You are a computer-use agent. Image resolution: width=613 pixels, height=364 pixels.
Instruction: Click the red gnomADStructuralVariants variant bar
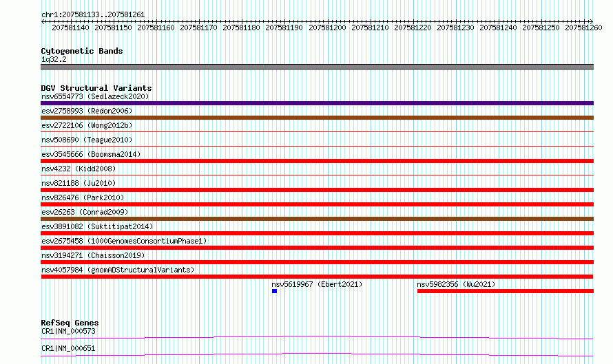tap(317, 277)
